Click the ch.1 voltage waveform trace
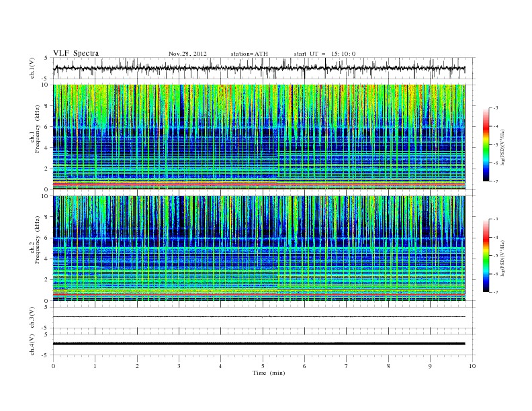Viewport: 532px width, 411px height. click(x=259, y=68)
